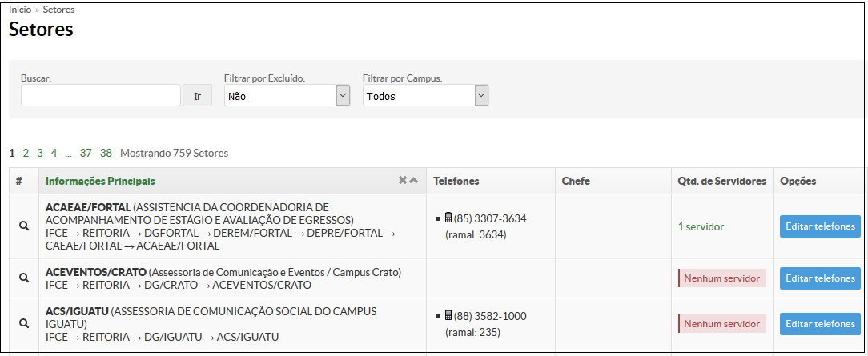868x356 pixels.
Task: Click magnifier icon beside ACS/IGUATU
Action: (x=24, y=323)
